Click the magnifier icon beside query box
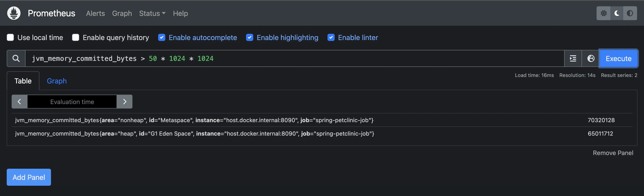 [16, 58]
